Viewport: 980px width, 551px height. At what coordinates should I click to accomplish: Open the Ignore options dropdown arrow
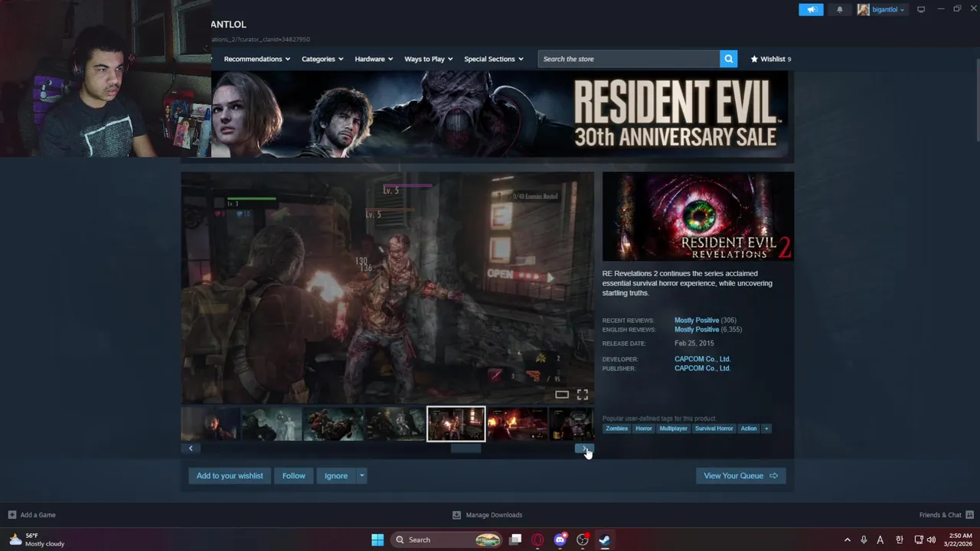[x=362, y=476]
